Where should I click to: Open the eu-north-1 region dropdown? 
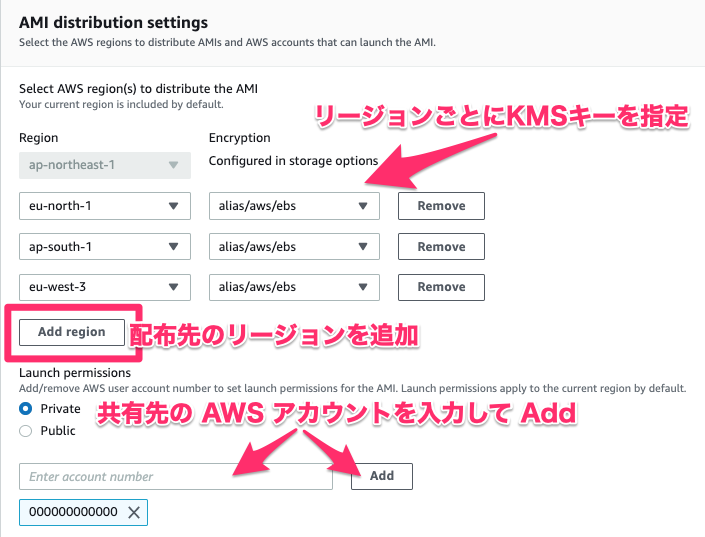click(x=104, y=206)
